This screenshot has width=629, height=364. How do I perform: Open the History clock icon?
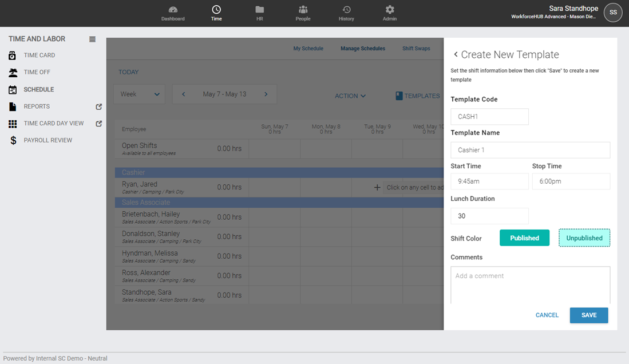pos(346,10)
